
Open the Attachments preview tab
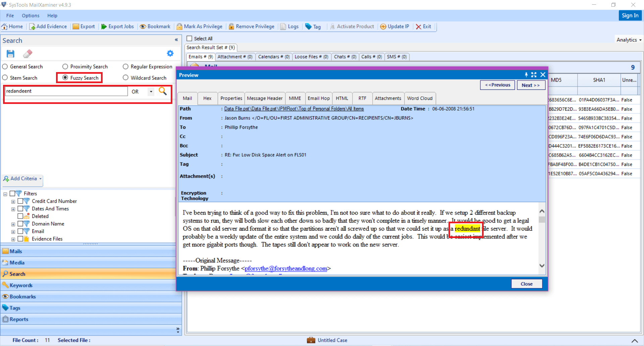click(388, 98)
